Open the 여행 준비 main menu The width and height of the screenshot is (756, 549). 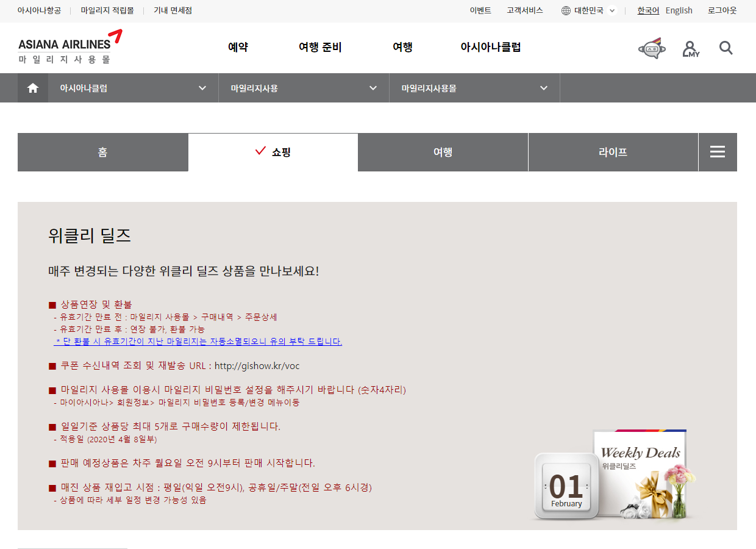pyautogui.click(x=320, y=47)
